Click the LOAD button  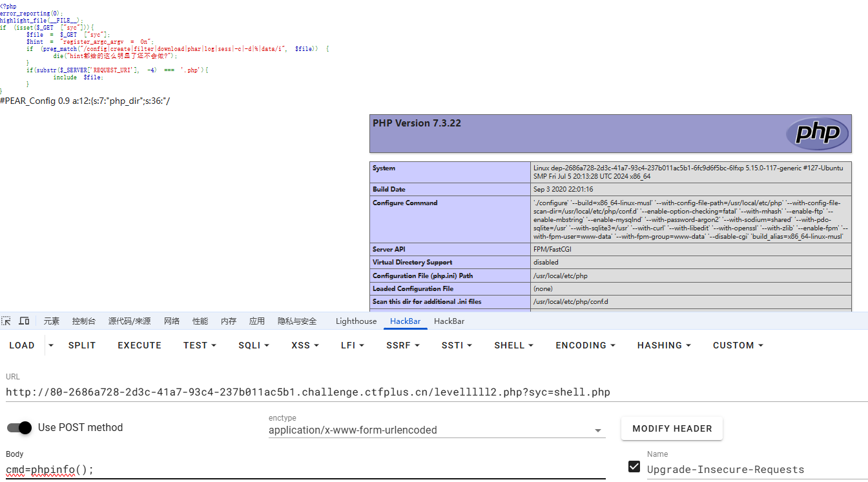pos(22,345)
